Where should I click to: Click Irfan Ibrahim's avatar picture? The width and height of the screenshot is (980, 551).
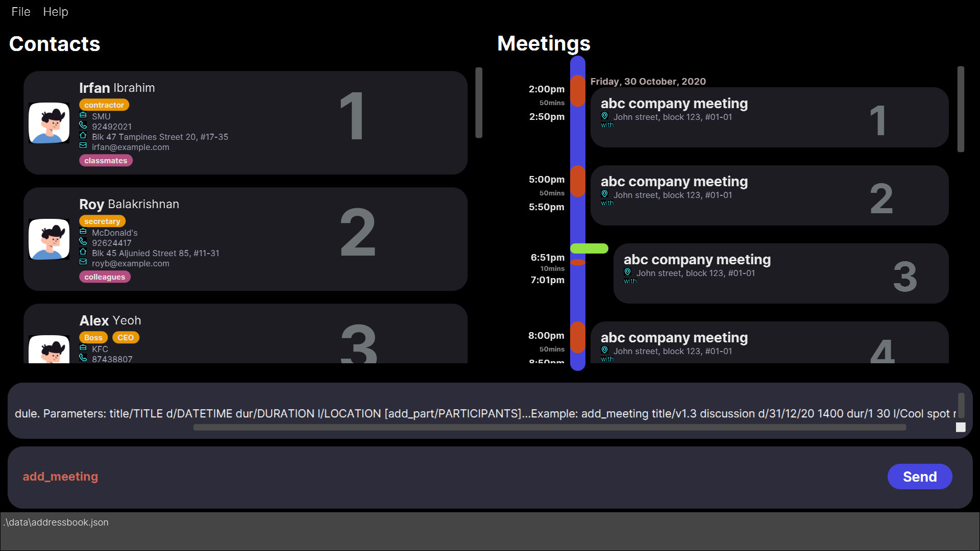(x=49, y=123)
